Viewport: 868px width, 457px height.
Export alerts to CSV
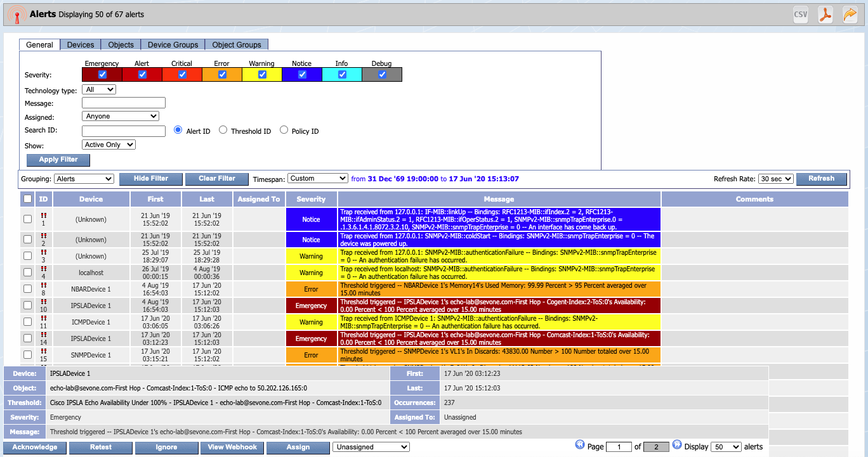[x=800, y=15]
